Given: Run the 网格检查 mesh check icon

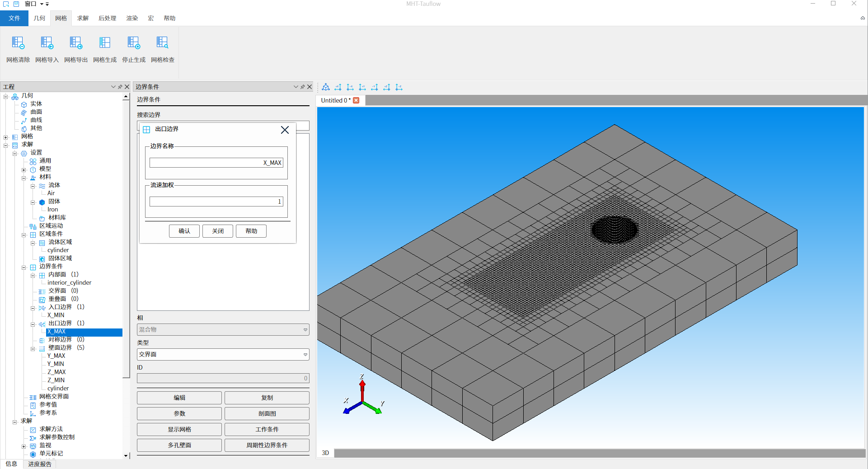Looking at the screenshot, I should tap(163, 43).
